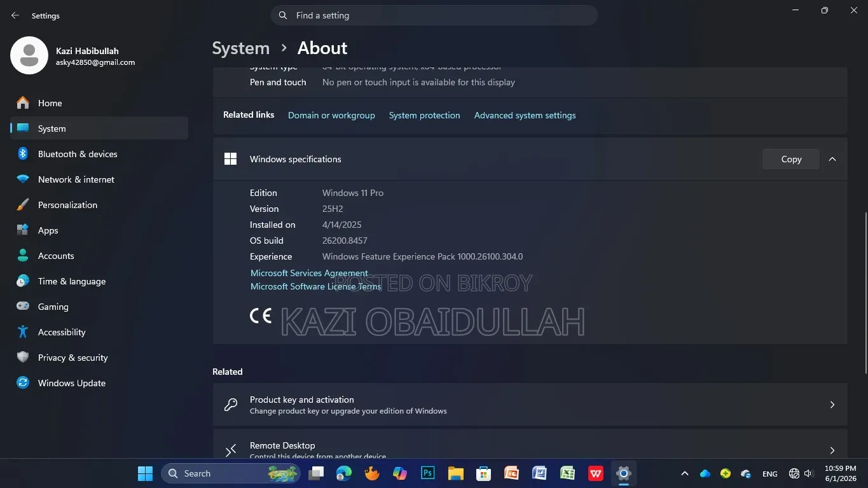Click the Settings gear on the taskbar
The height and width of the screenshot is (488, 868).
[624, 473]
